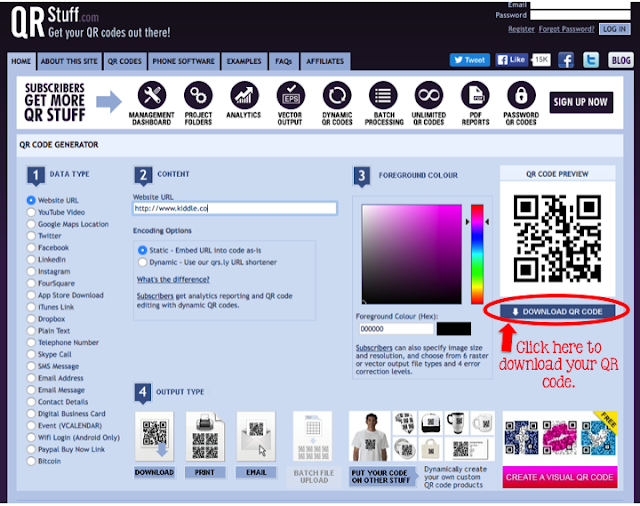Screen dimensions: 640x506
Task: Open the square Facebook page icon
Action: [x=566, y=60]
